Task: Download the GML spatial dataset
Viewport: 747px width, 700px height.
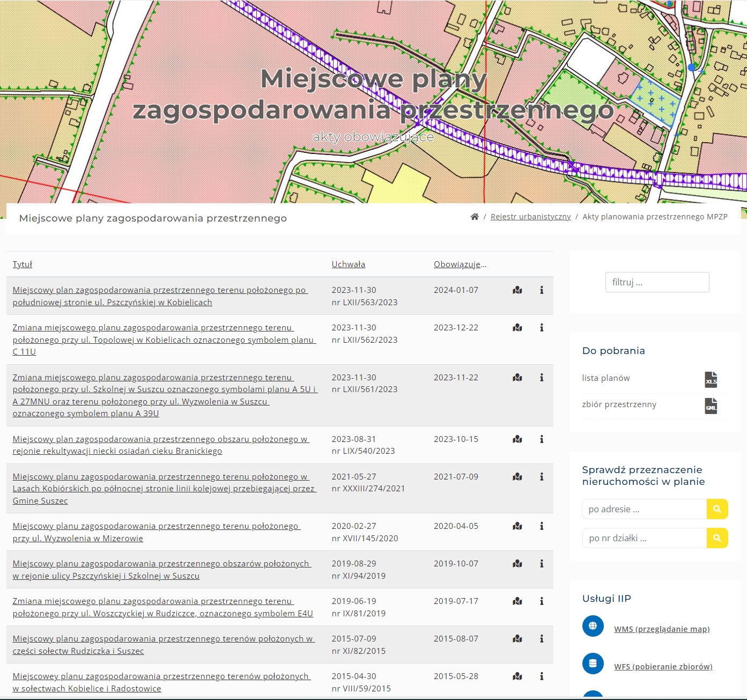Action: (x=711, y=406)
